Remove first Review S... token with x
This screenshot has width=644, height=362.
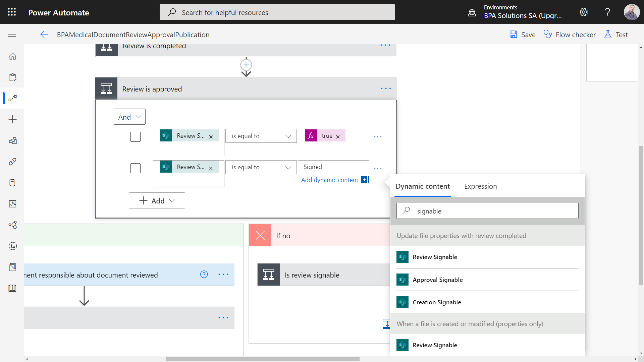coord(211,137)
